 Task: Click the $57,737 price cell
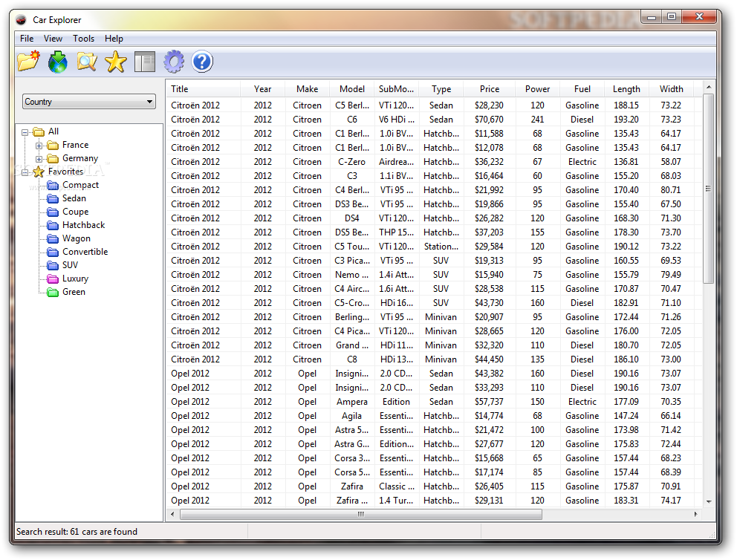coord(490,402)
